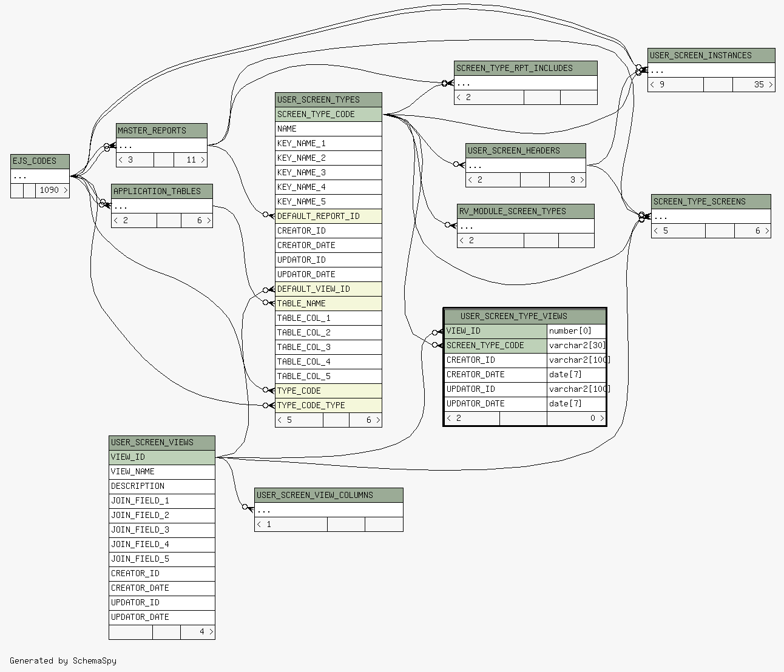Select the DESCRIPTION column row
The image size is (784, 672).
click(162, 486)
